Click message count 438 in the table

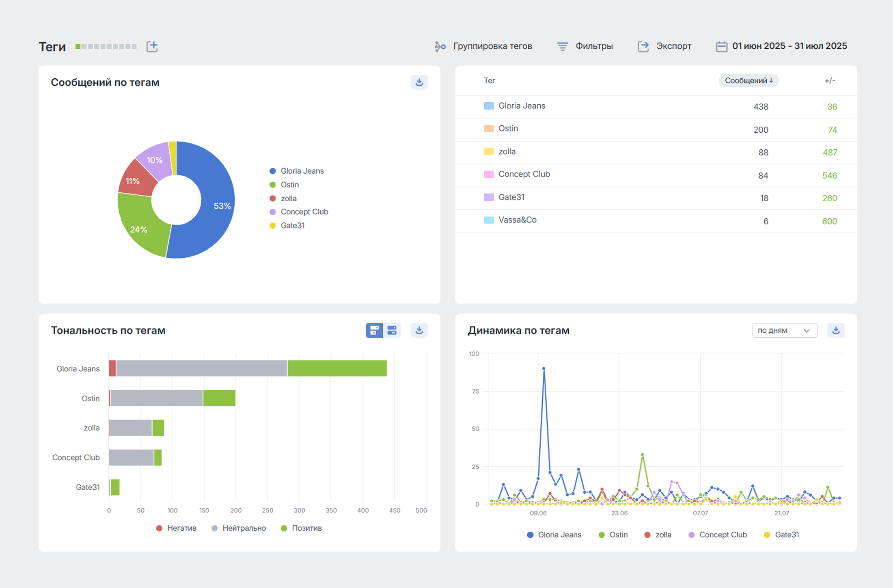[761, 107]
